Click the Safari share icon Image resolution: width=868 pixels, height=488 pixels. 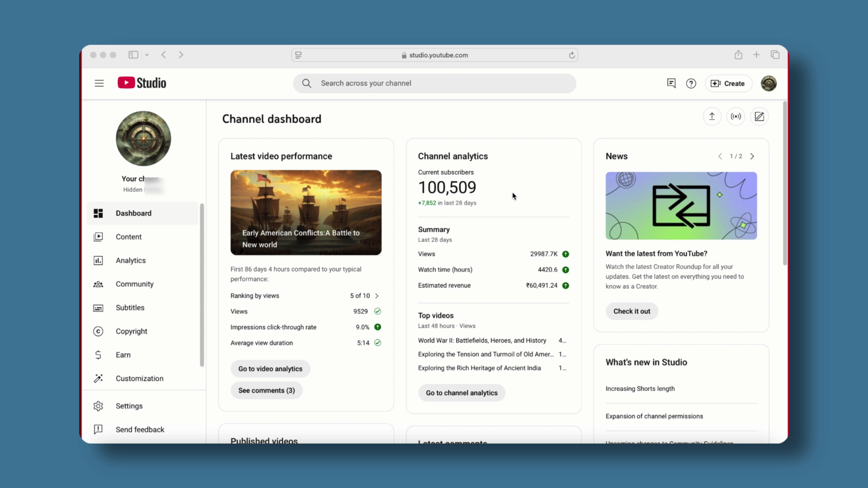738,55
